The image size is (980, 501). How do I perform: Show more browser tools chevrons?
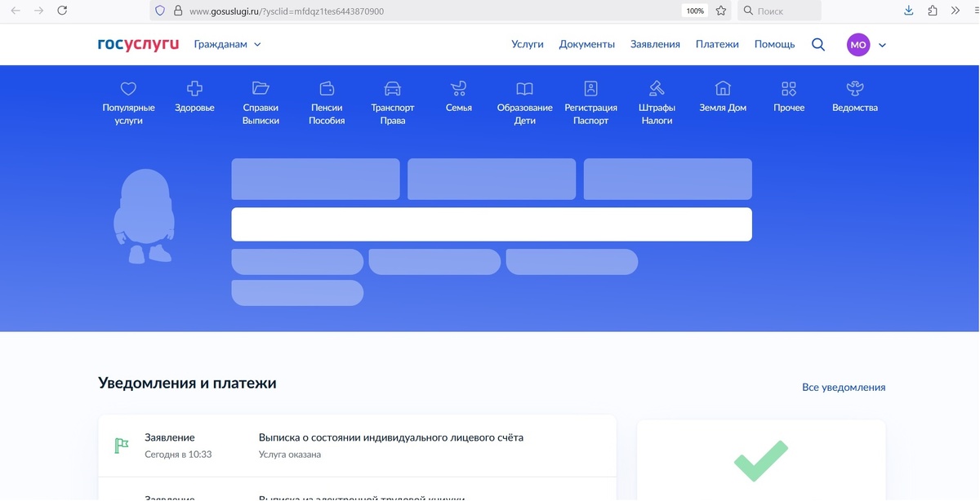pyautogui.click(x=955, y=11)
